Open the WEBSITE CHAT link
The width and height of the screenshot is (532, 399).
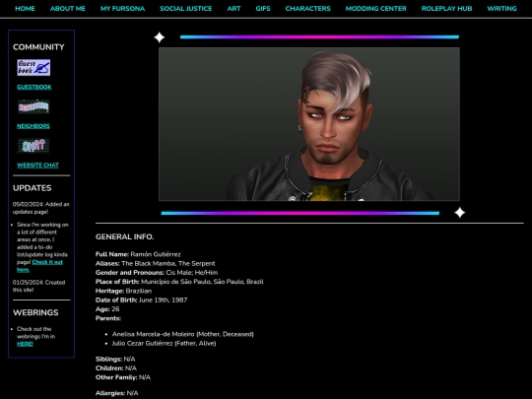point(37,166)
